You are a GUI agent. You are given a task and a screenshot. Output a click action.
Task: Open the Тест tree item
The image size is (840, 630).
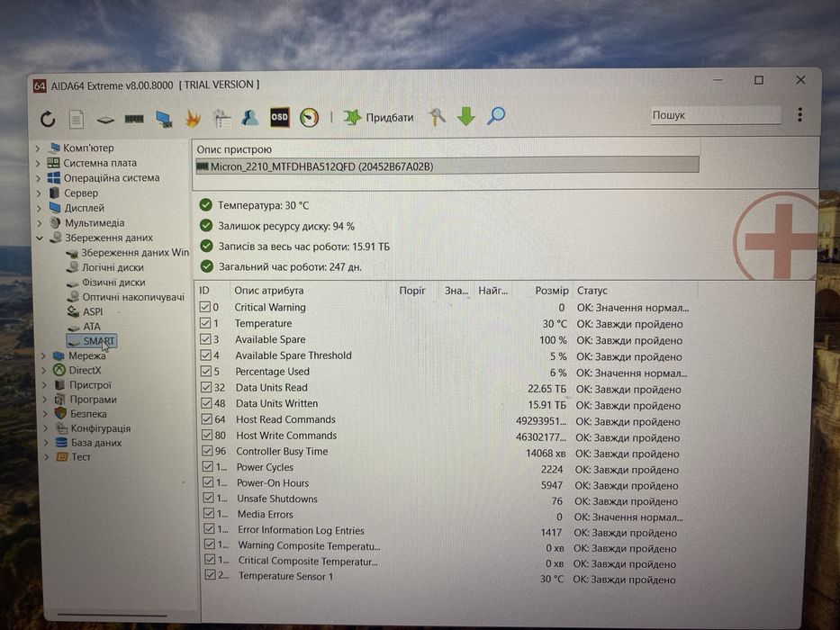coord(81,457)
